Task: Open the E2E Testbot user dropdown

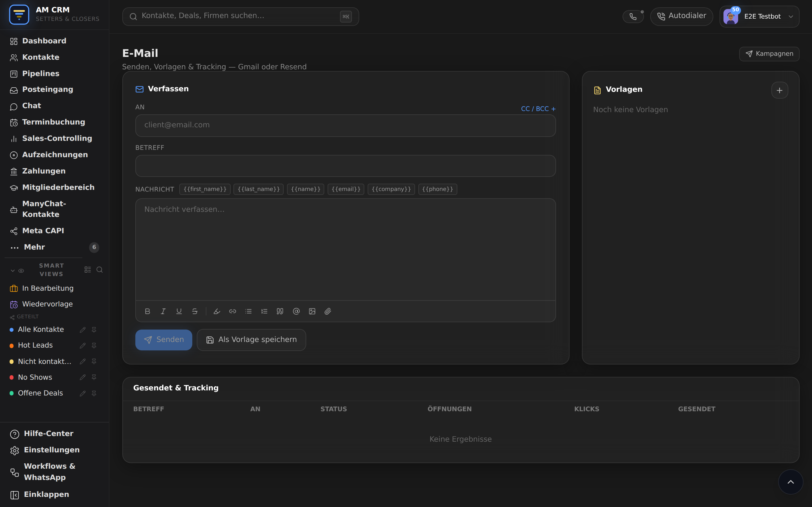Action: pos(759,16)
